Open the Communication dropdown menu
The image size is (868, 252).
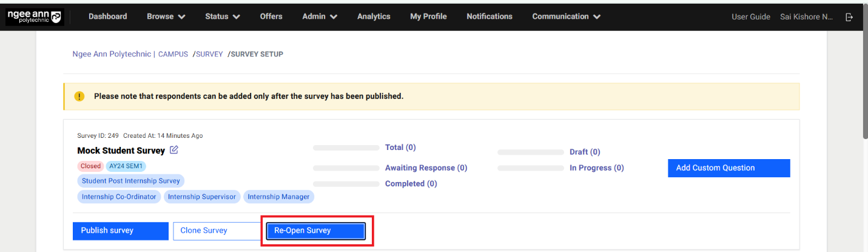click(x=566, y=16)
